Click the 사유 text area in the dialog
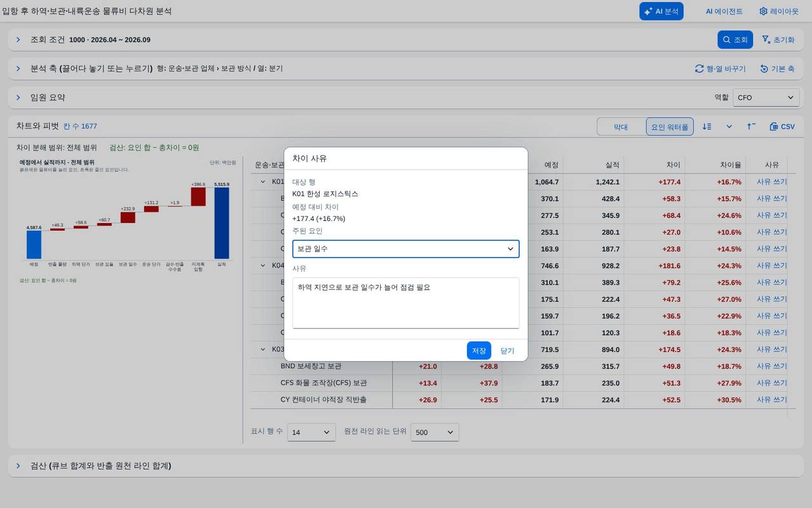The height and width of the screenshot is (508, 812). [x=406, y=303]
